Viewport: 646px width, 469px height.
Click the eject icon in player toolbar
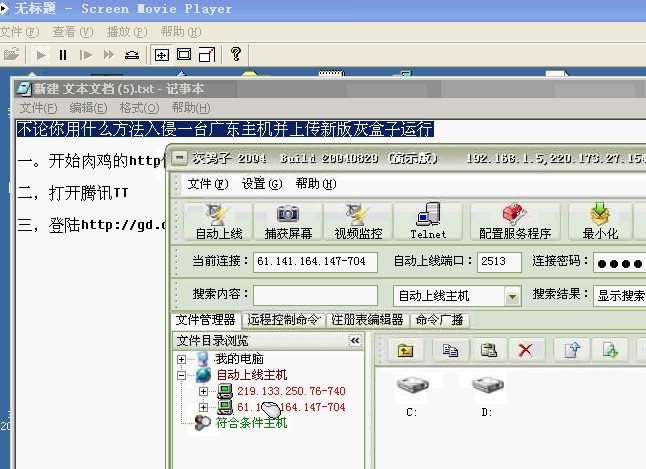(131, 54)
